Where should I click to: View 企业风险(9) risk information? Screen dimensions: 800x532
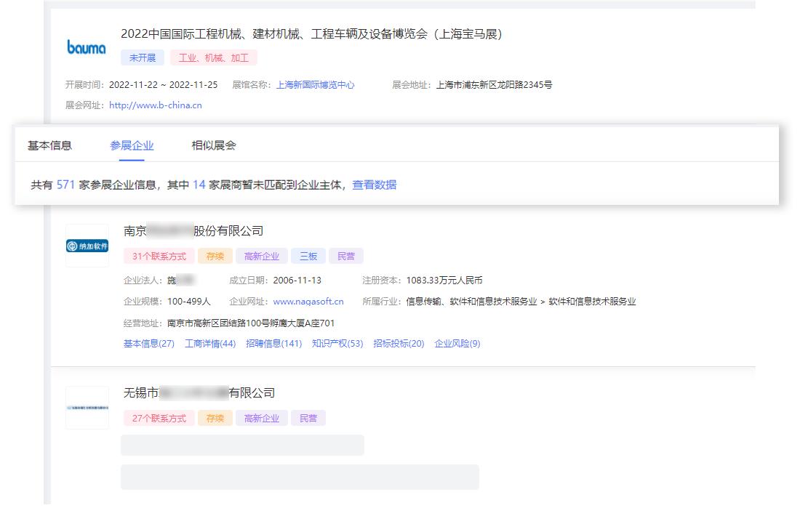tap(457, 343)
